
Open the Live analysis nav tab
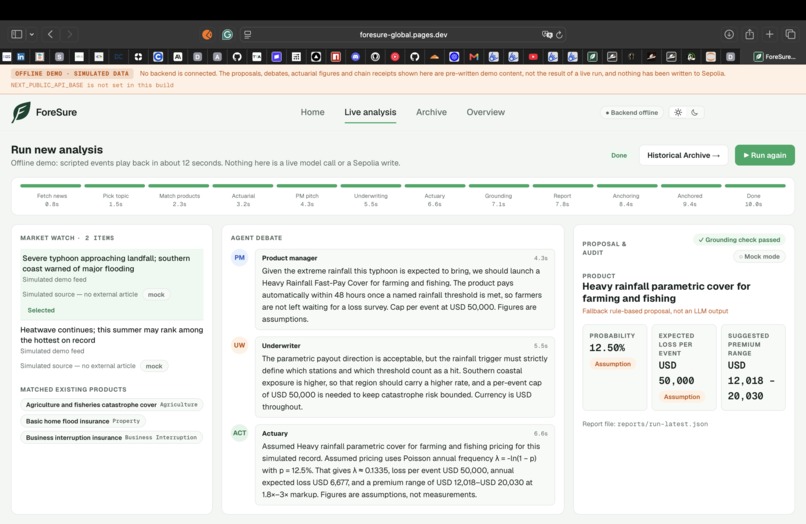370,112
